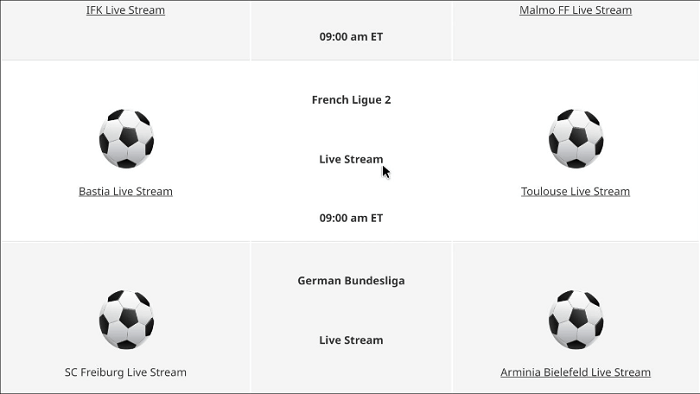Click the soccer ball above SC Freiburg
Image resolution: width=700 pixels, height=394 pixels.
coord(126,319)
